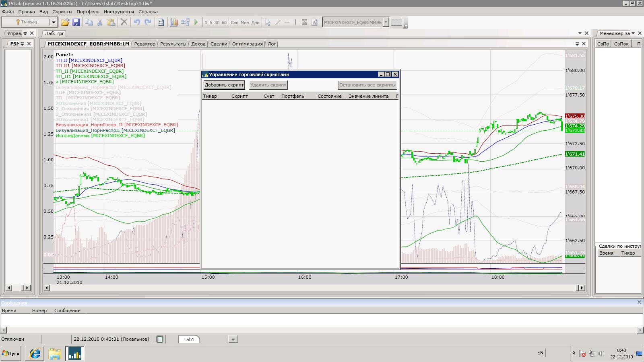Open the bar chart icon in toolbar
Viewport: 644px width, 362px height.
coord(174,23)
